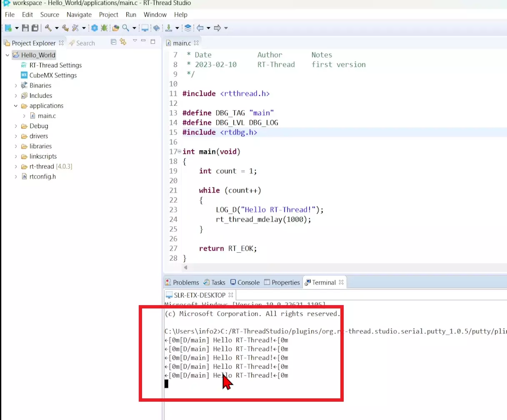Image resolution: width=507 pixels, height=420 pixels.
Task: Open the Search dropdown arrow
Action: click(134, 28)
